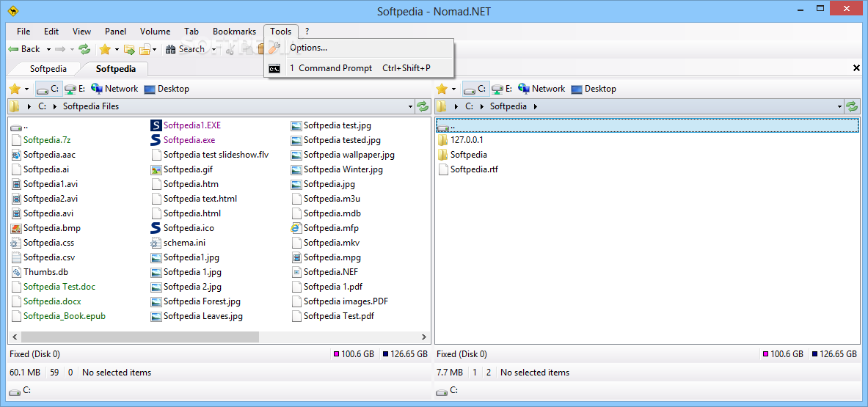
Task: Select the Softpedia.ico file
Action: tap(182, 228)
